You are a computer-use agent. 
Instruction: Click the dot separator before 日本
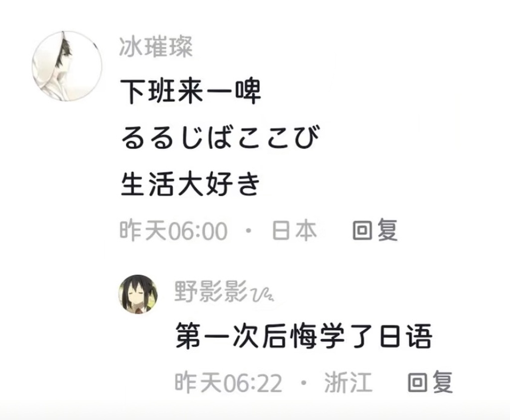(x=249, y=230)
